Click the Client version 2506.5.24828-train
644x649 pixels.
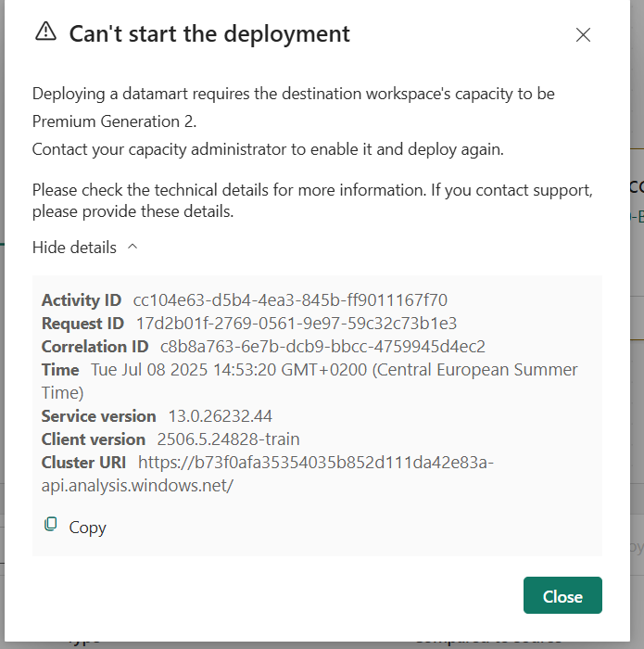click(x=228, y=439)
